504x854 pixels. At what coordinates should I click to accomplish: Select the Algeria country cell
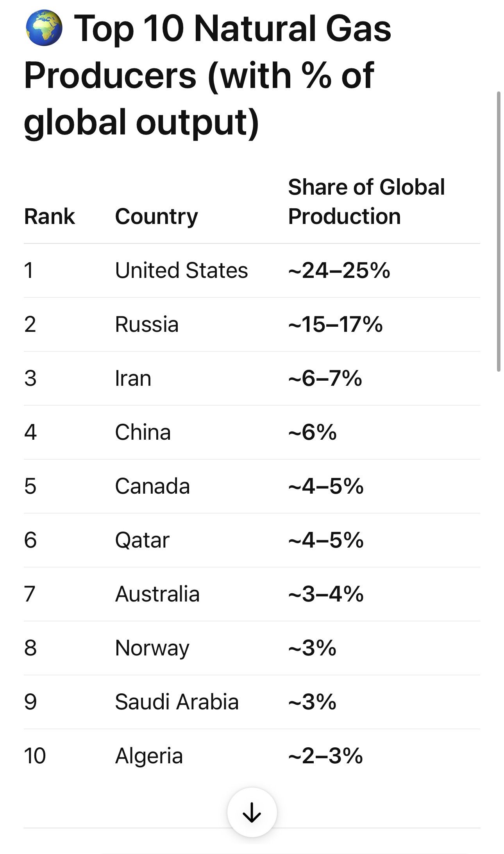pyautogui.click(x=149, y=756)
